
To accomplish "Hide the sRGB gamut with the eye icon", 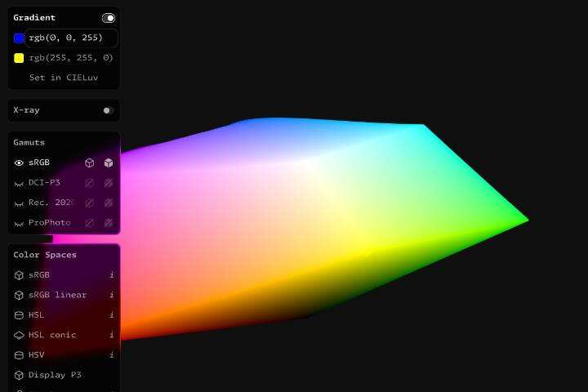I will pyautogui.click(x=20, y=163).
